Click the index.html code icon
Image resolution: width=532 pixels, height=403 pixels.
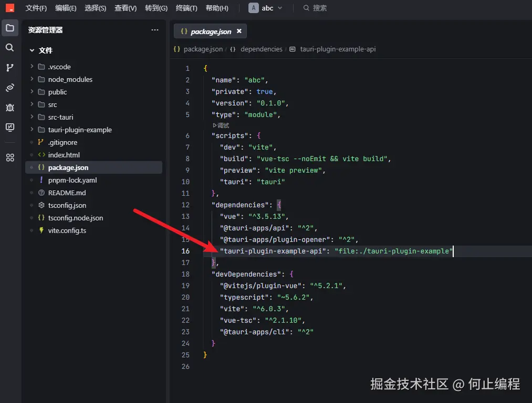pos(41,155)
